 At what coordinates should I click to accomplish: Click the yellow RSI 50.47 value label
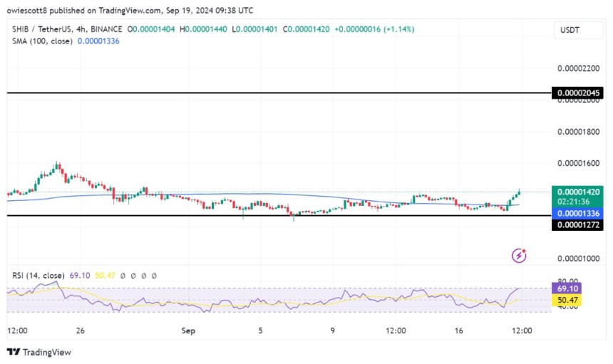click(x=567, y=300)
